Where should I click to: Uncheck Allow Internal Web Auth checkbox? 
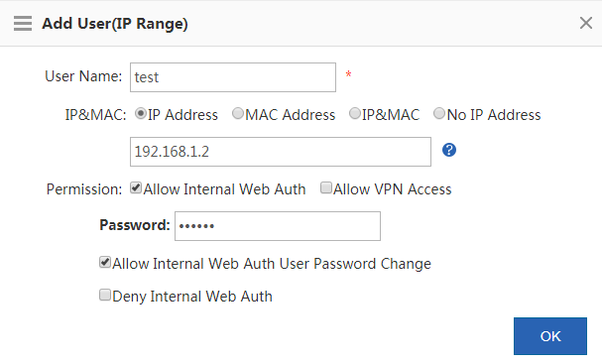tap(136, 187)
